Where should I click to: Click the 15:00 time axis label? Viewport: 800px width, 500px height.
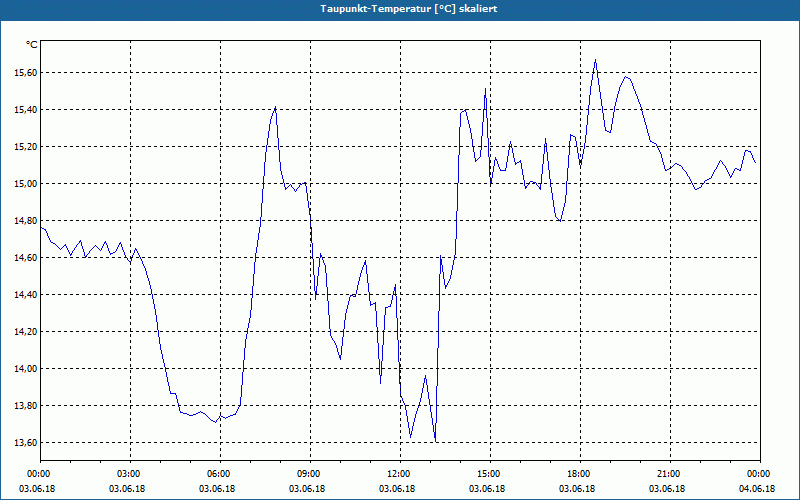[x=490, y=474]
